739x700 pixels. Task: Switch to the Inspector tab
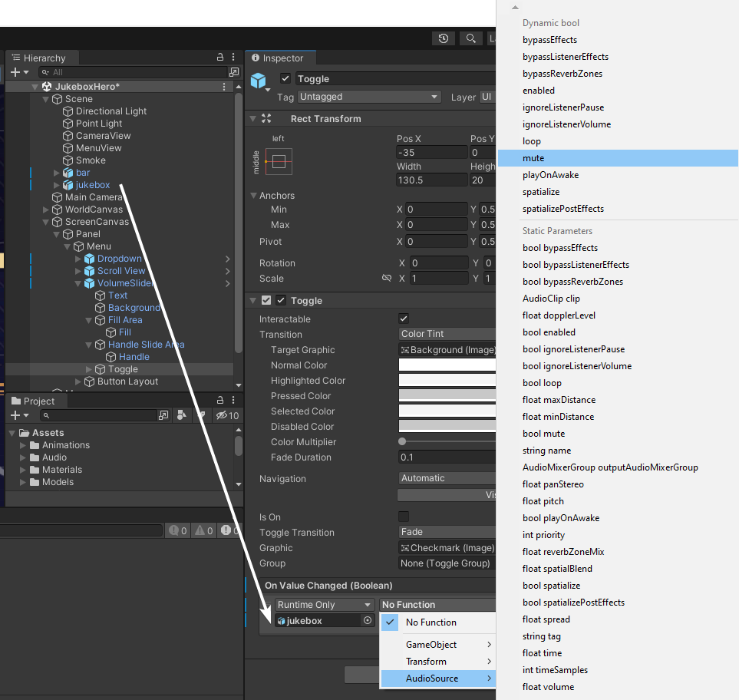point(281,58)
